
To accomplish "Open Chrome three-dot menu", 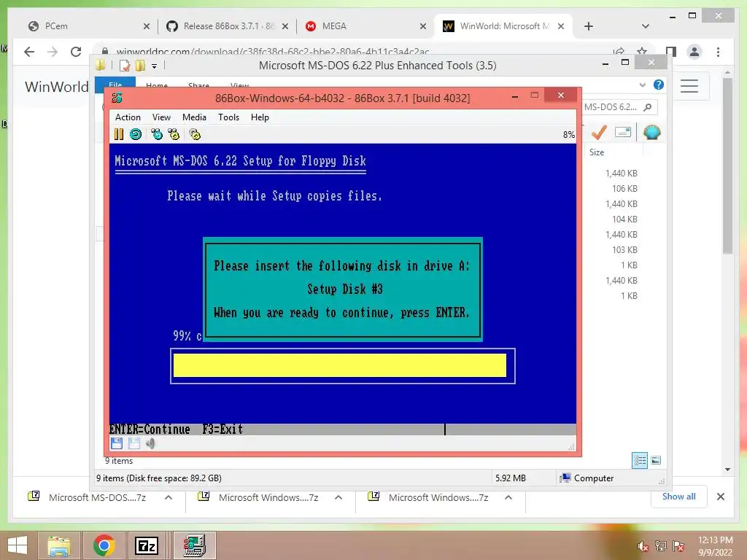I will pyautogui.click(x=718, y=52).
